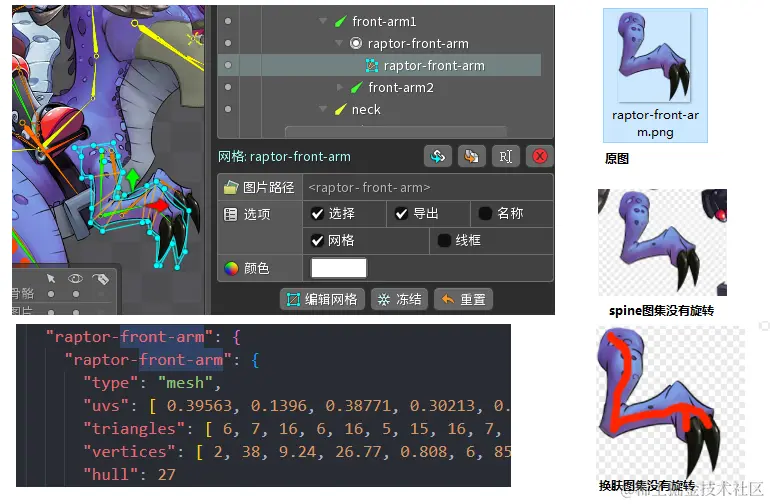The height and width of the screenshot is (504, 770).
Task: Uncheck the 选择 checkbox
Action: (x=318, y=214)
